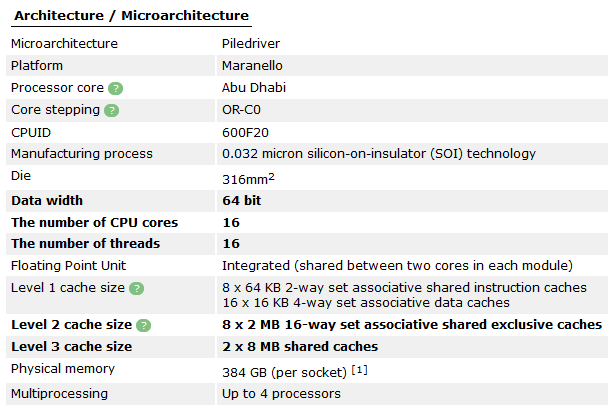Select the OR-C0 core stepping value
Screen dimensions: 616x406
pyautogui.click(x=241, y=110)
